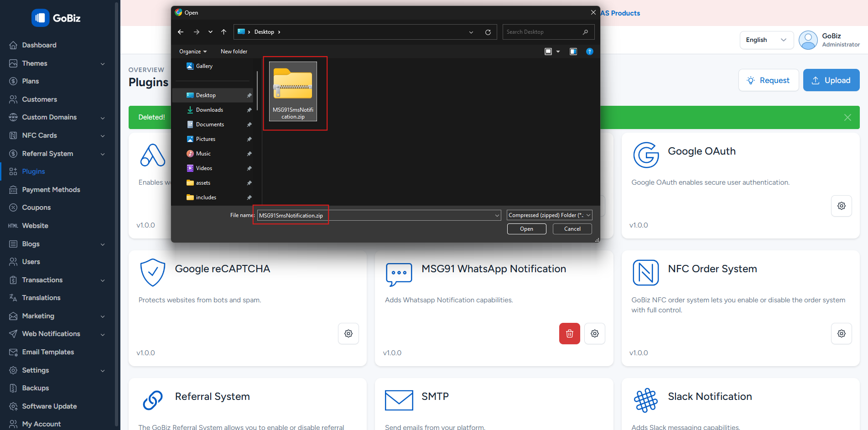Go up one folder level
The height and width of the screenshot is (430, 868).
[x=223, y=32]
